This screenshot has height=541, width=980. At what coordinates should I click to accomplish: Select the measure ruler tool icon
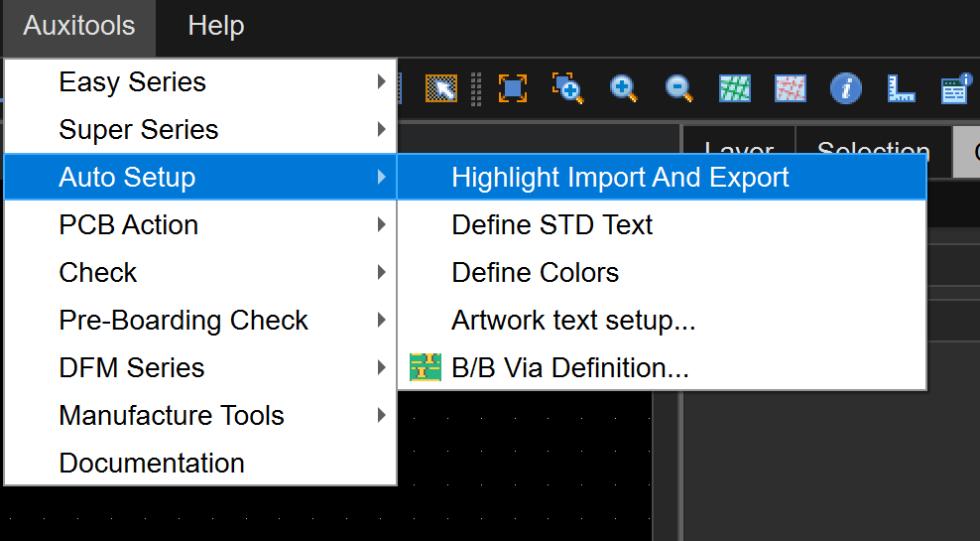pyautogui.click(x=901, y=89)
